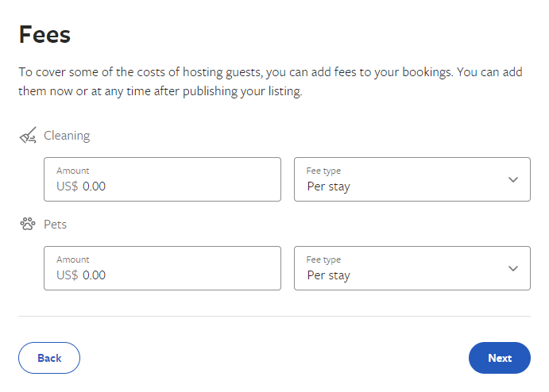Click the US$ prefix in Cleaning amount

coord(68,186)
